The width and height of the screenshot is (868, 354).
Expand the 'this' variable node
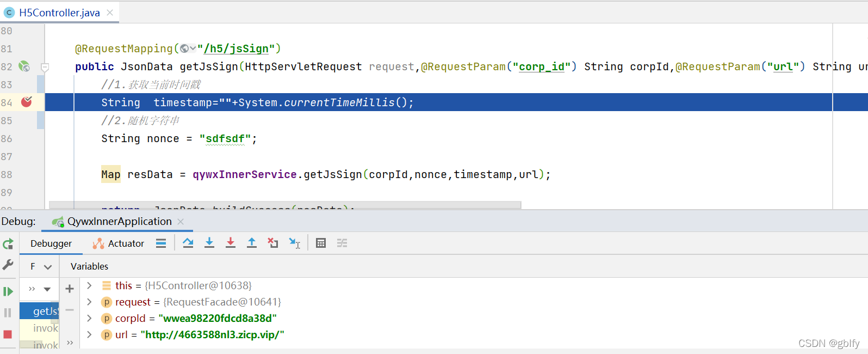pyautogui.click(x=89, y=285)
